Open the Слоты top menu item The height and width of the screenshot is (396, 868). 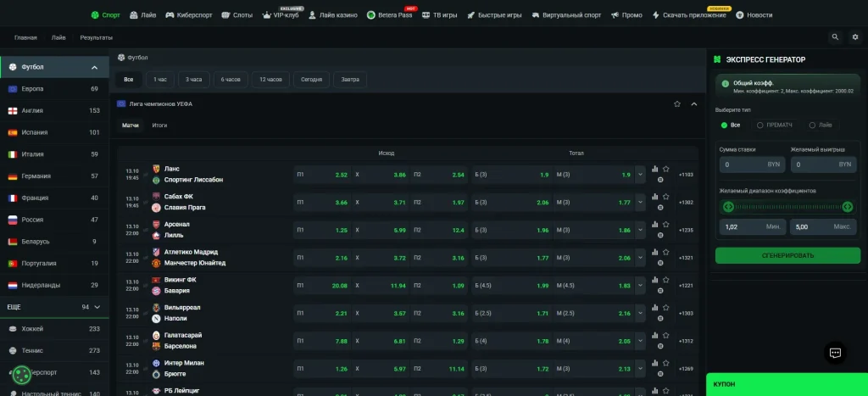pos(237,15)
